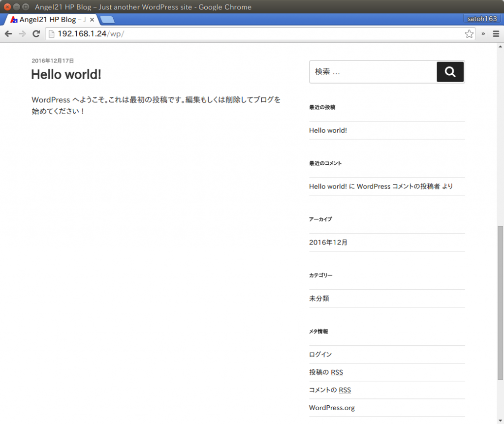Viewport: 504px width, 424px height.
Task: Click the satoh163 profile button
Action: click(x=482, y=19)
